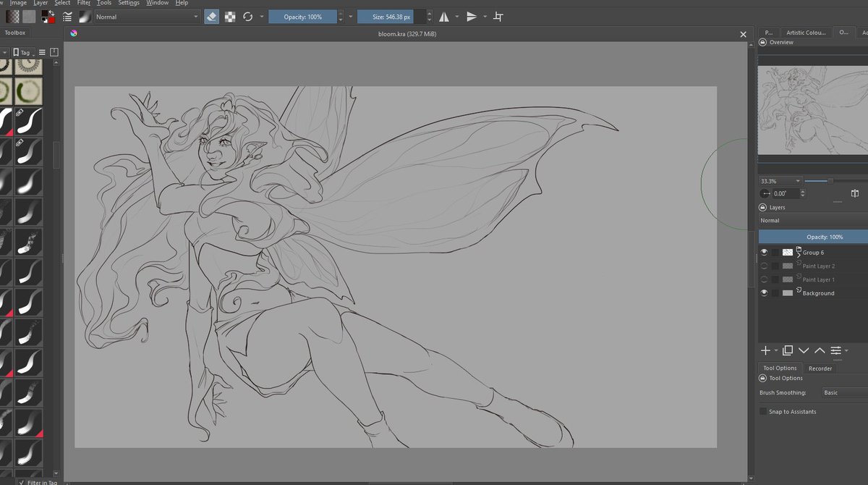Image resolution: width=868 pixels, height=485 pixels.
Task: Open the Choose brush preset icon
Action: [85, 16]
